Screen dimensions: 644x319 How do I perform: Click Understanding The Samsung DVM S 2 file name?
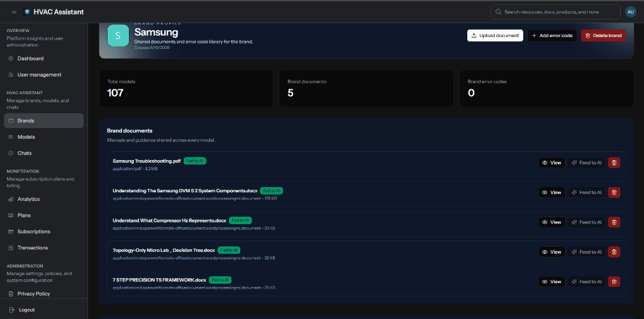(x=185, y=191)
